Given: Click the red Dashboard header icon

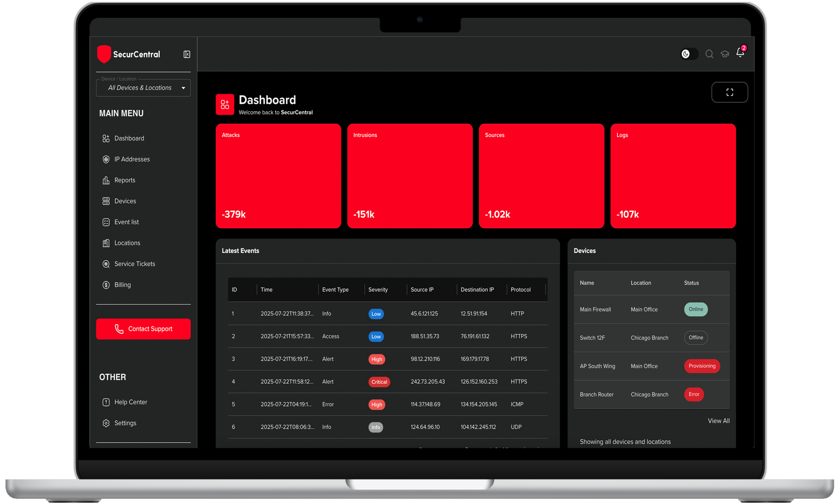Looking at the screenshot, I should [225, 104].
